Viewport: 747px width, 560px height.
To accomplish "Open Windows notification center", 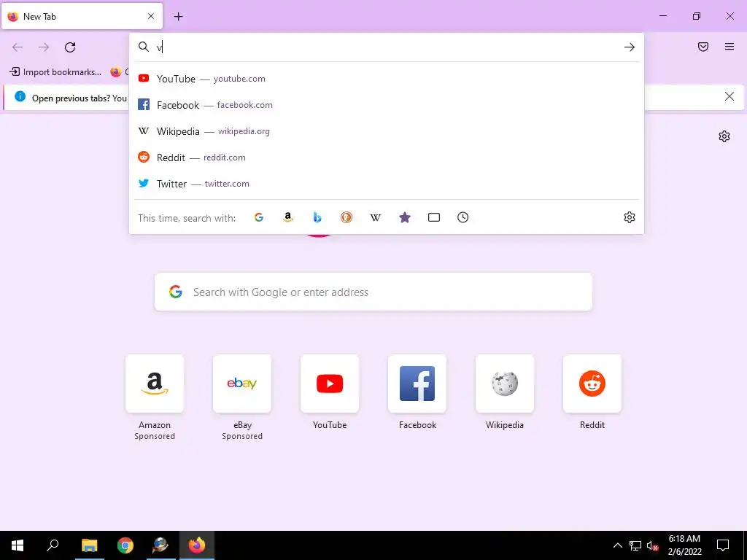I will [x=723, y=545].
